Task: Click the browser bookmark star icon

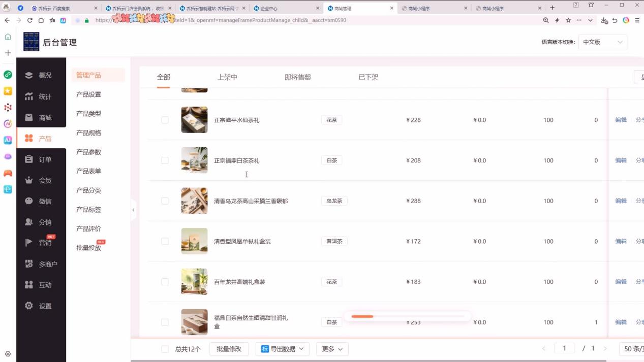Action: tap(568, 20)
